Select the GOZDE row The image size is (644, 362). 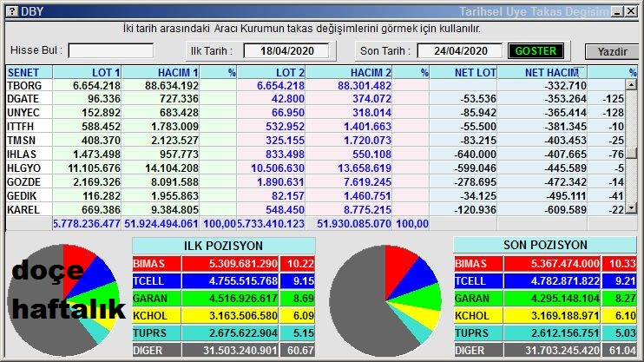(315, 181)
